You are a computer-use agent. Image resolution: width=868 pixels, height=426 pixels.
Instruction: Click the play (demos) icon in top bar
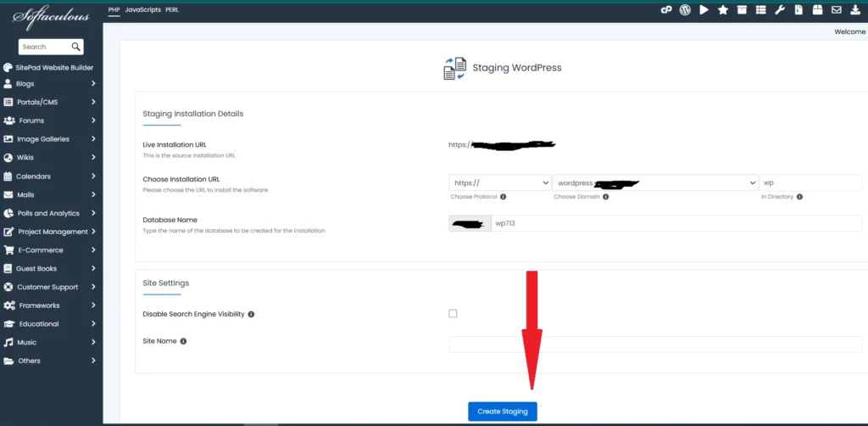704,10
